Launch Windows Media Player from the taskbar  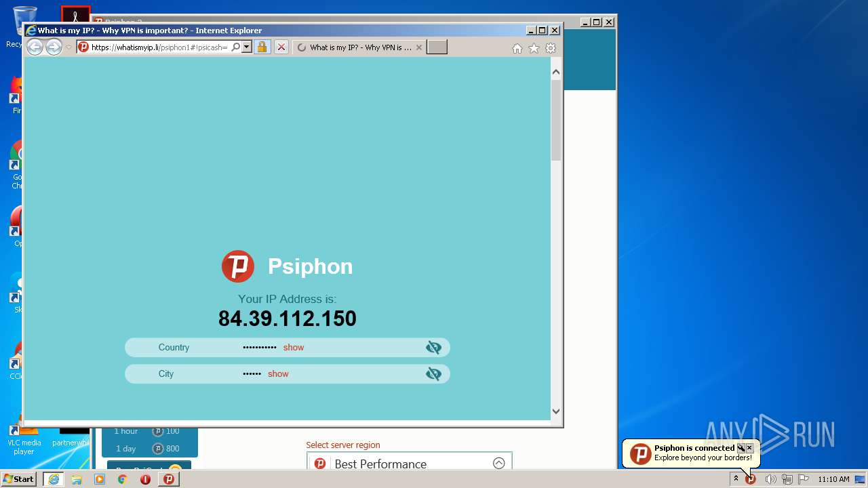point(100,479)
